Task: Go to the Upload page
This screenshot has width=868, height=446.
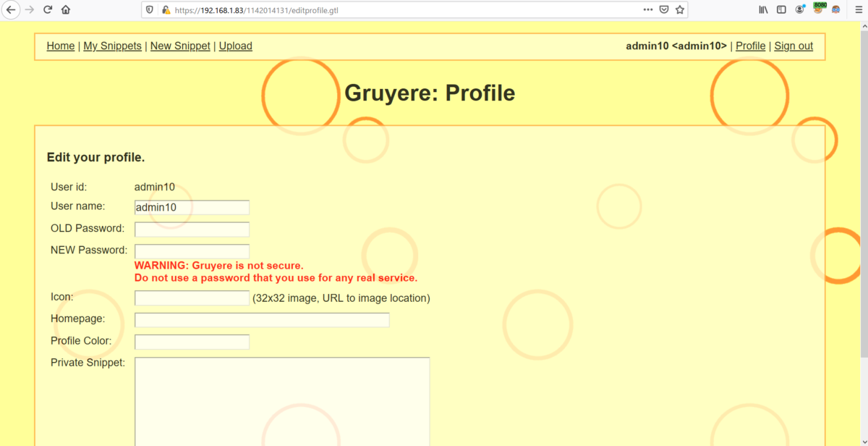Action: pyautogui.click(x=236, y=46)
